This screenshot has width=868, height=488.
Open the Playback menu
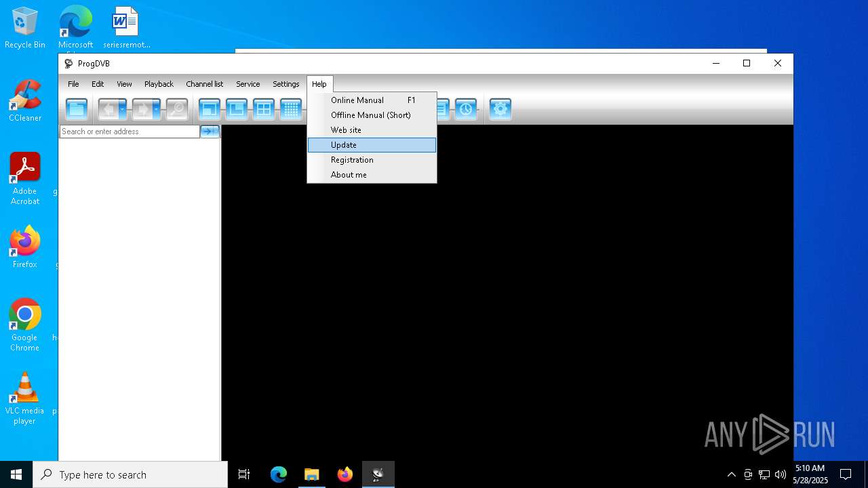pyautogui.click(x=159, y=84)
